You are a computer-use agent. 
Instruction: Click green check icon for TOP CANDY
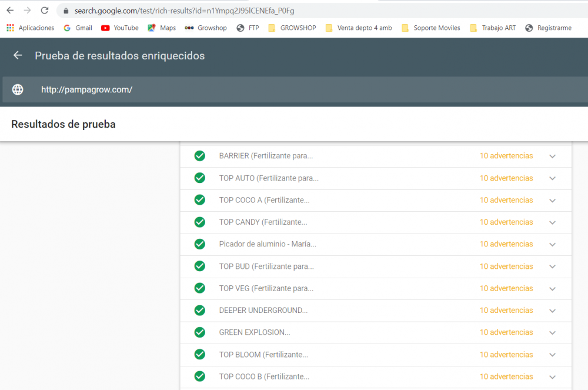coord(200,222)
